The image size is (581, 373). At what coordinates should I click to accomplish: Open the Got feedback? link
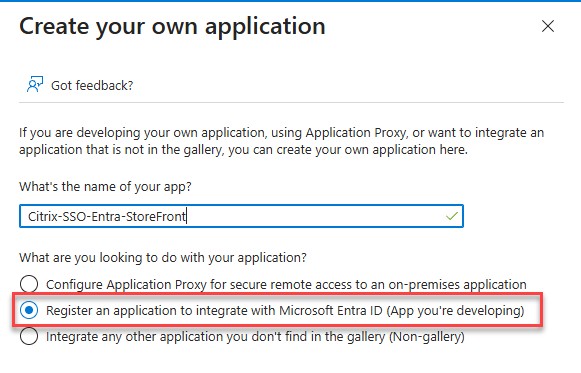click(92, 86)
